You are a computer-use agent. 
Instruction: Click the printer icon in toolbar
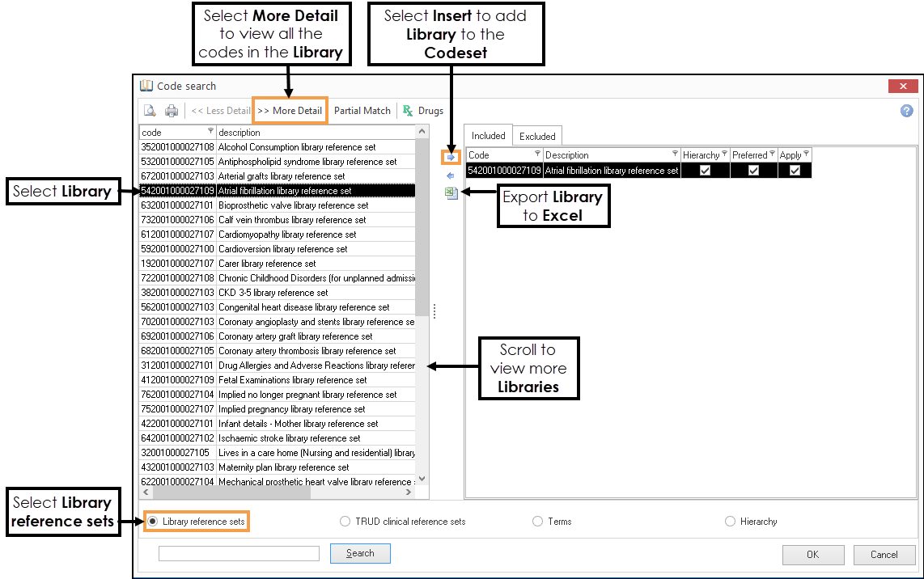tap(172, 111)
